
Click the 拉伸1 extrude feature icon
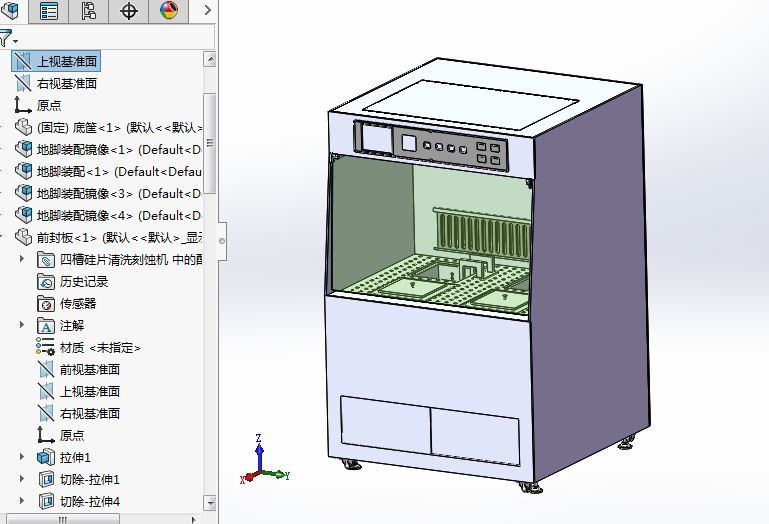tap(46, 457)
